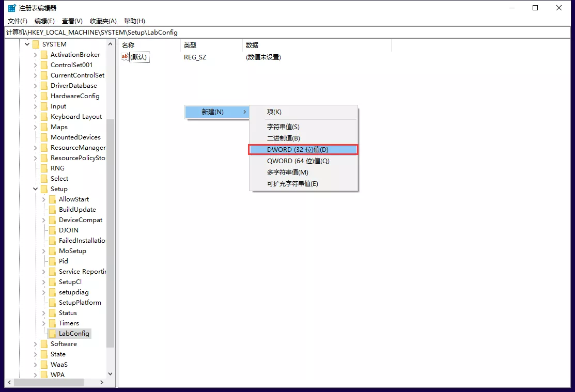Click the registry path address bar
The height and width of the screenshot is (392, 575).
287,33
